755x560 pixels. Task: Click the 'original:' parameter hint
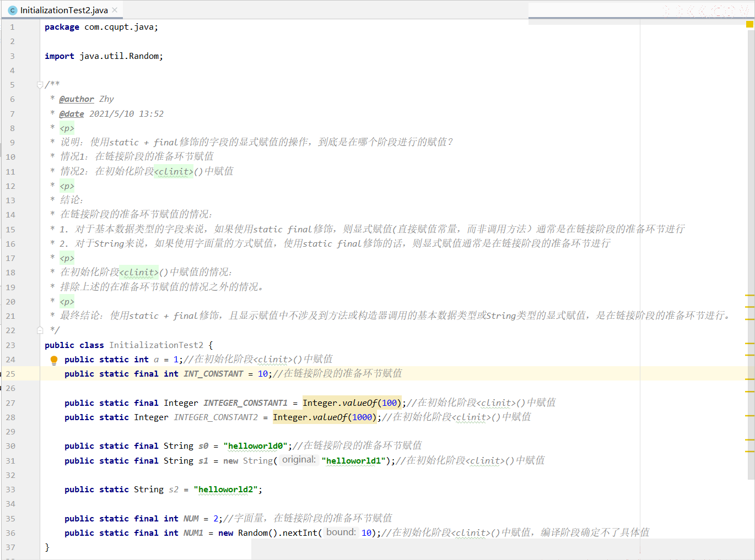[x=299, y=460]
